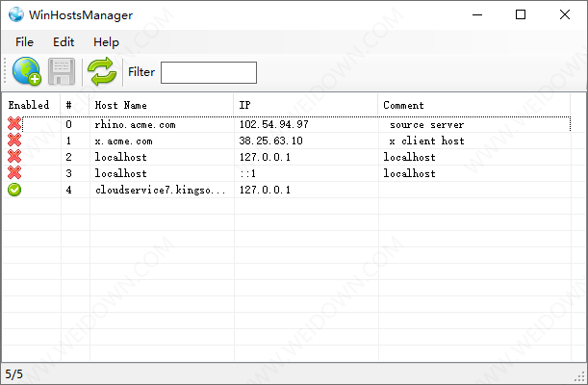Click the add new host globe icon
Image resolution: width=588 pixels, height=385 pixels.
[x=26, y=72]
